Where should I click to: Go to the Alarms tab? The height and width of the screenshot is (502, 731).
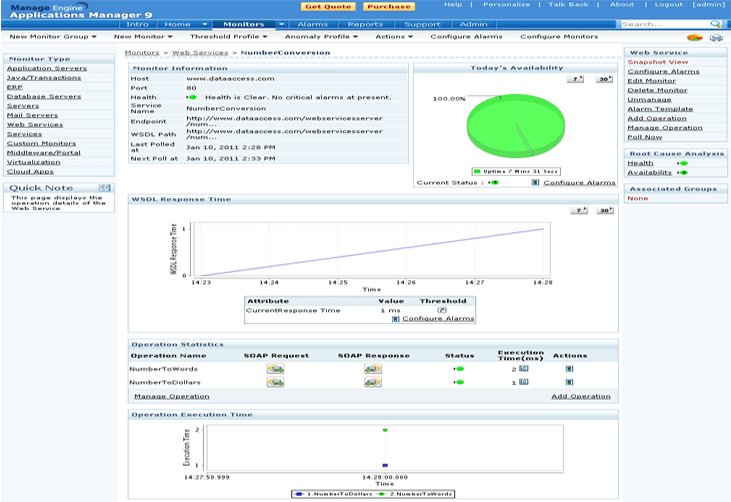click(312, 24)
